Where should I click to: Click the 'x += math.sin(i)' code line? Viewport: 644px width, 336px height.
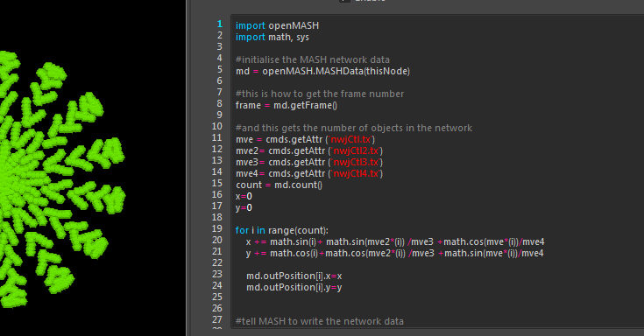click(x=395, y=241)
